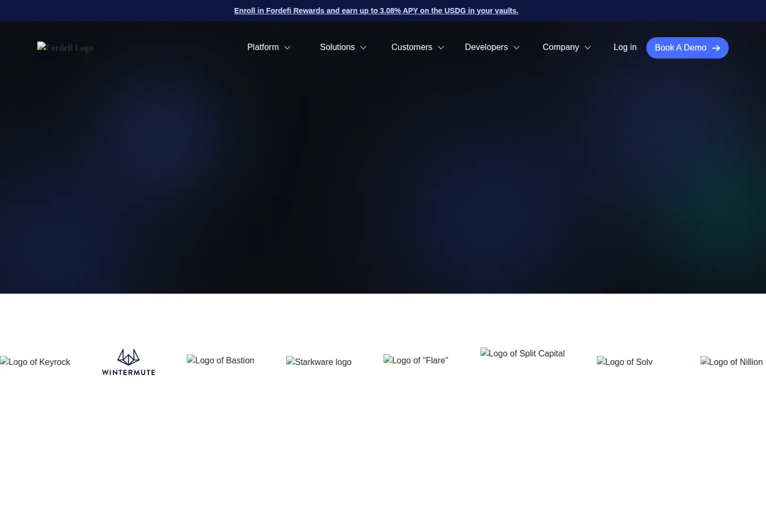Expand the Company chevron
This screenshot has height=532, width=766.
[588, 48]
